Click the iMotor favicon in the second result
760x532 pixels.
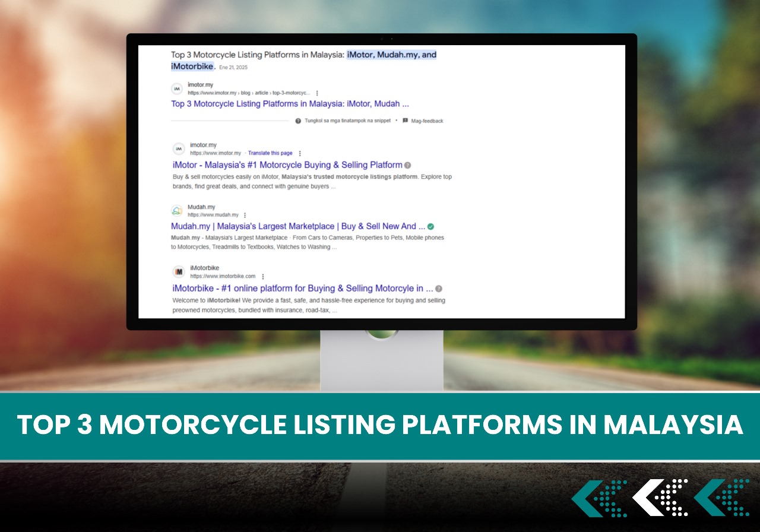coord(179,148)
